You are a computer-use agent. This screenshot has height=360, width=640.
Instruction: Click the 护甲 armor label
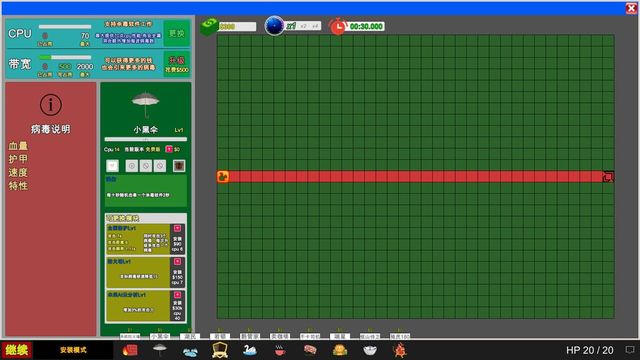pos(18,159)
